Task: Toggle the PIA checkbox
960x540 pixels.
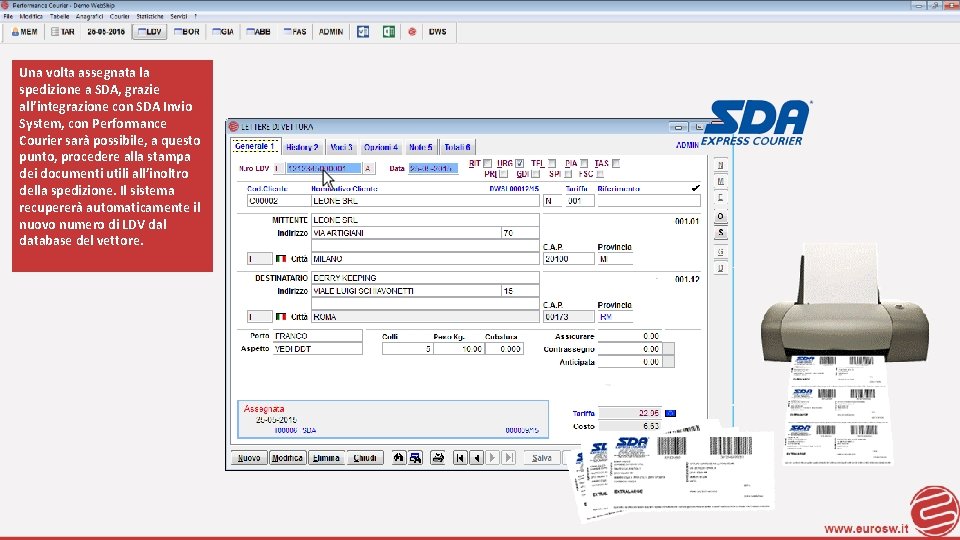Action: (584, 163)
